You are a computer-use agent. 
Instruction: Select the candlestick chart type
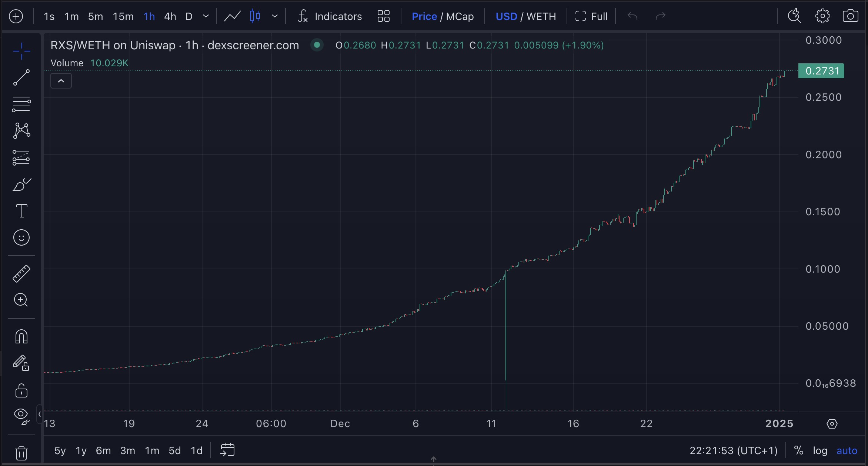pyautogui.click(x=255, y=16)
